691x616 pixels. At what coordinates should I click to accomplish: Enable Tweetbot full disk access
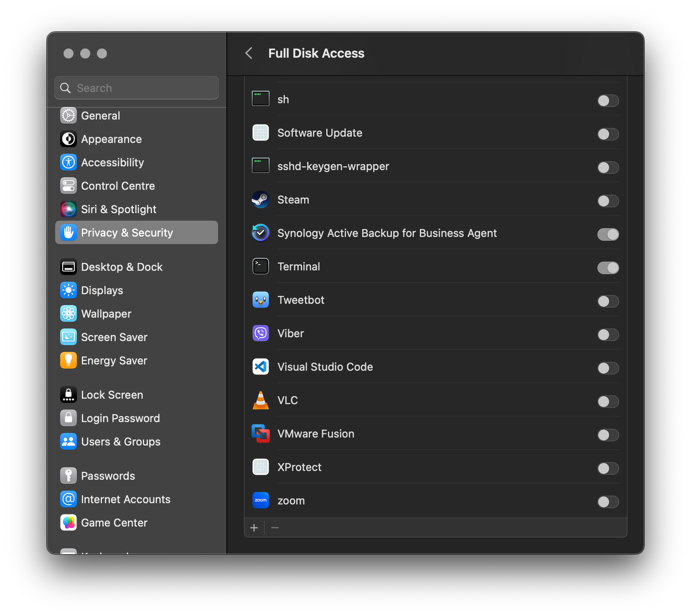[608, 301]
